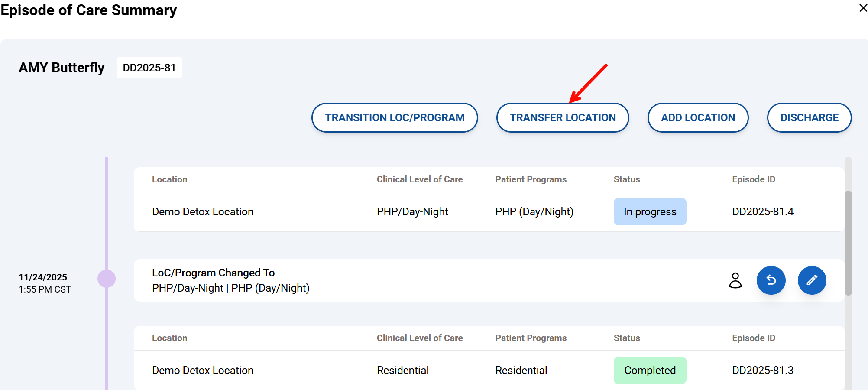
Task: Click the PHP/Day-Night level of care cell
Action: (x=412, y=212)
